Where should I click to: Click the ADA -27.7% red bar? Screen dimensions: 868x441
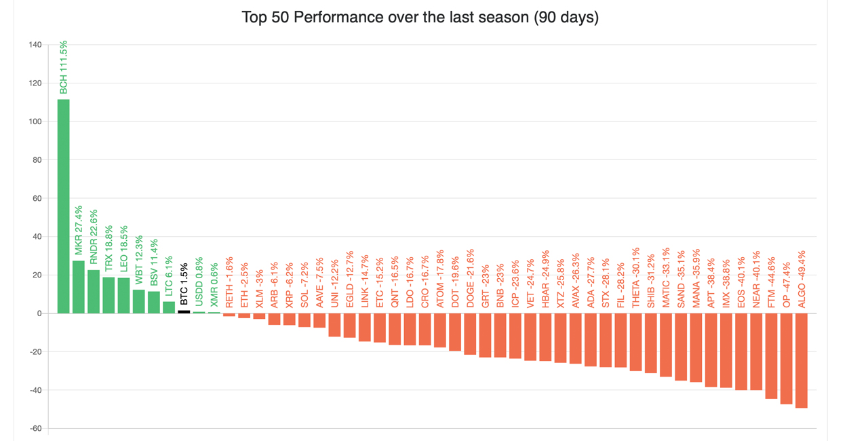pos(591,340)
